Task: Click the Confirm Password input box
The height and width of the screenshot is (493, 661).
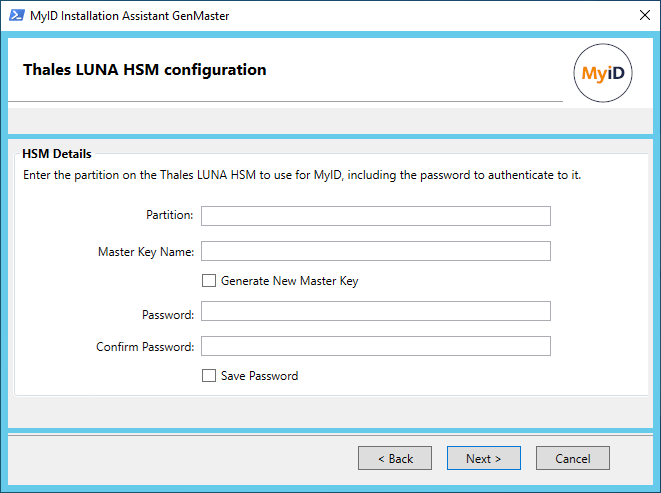Action: 376,346
